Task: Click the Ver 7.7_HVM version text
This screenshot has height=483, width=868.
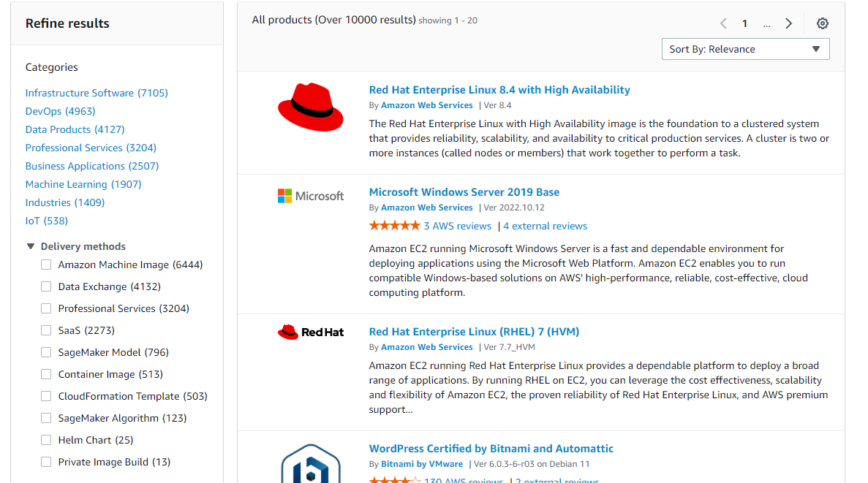Action: pos(509,347)
